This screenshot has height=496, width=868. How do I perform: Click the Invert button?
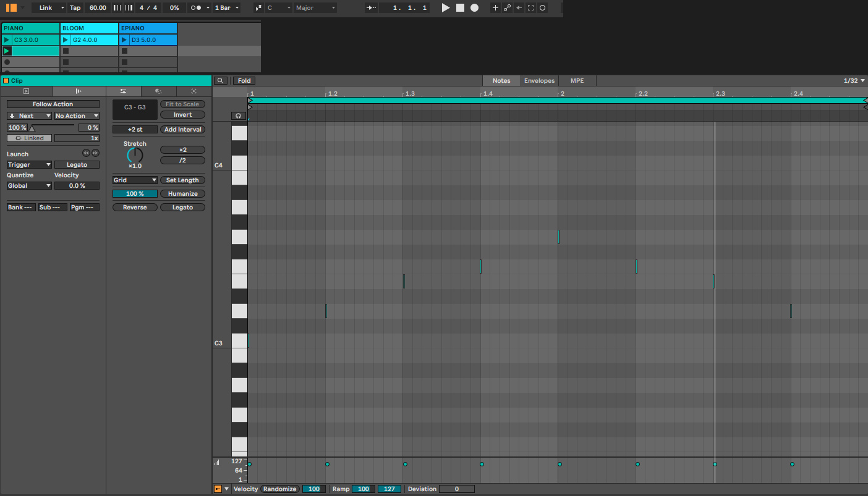point(182,114)
